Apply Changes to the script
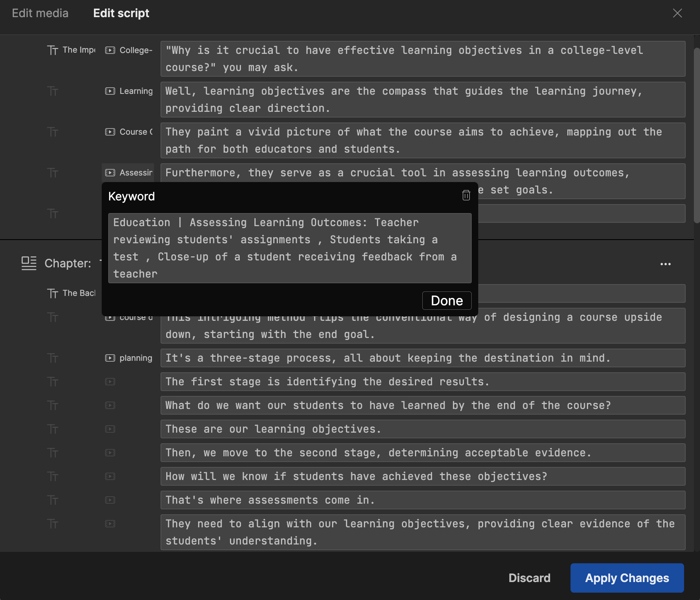This screenshot has height=600, width=700. 627,578
